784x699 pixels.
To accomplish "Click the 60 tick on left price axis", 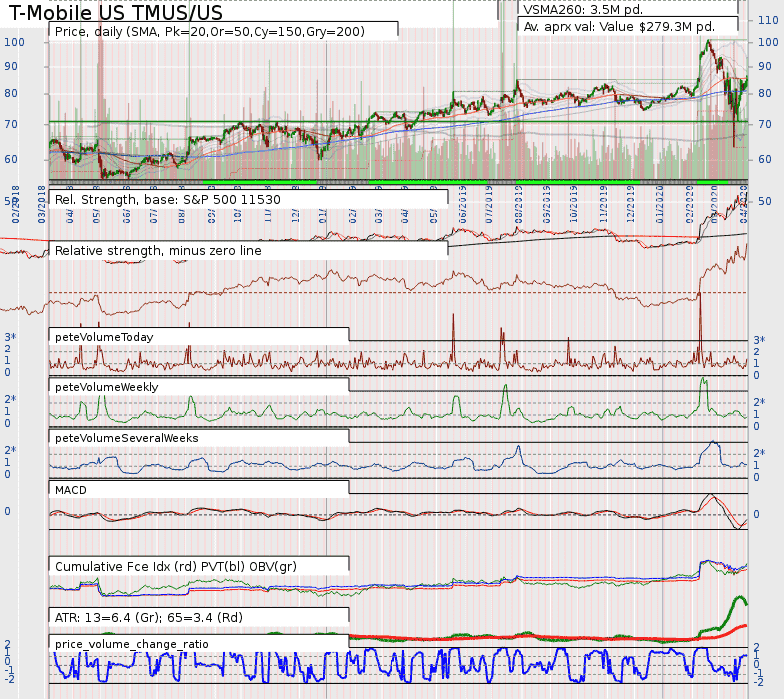I will click(11, 160).
